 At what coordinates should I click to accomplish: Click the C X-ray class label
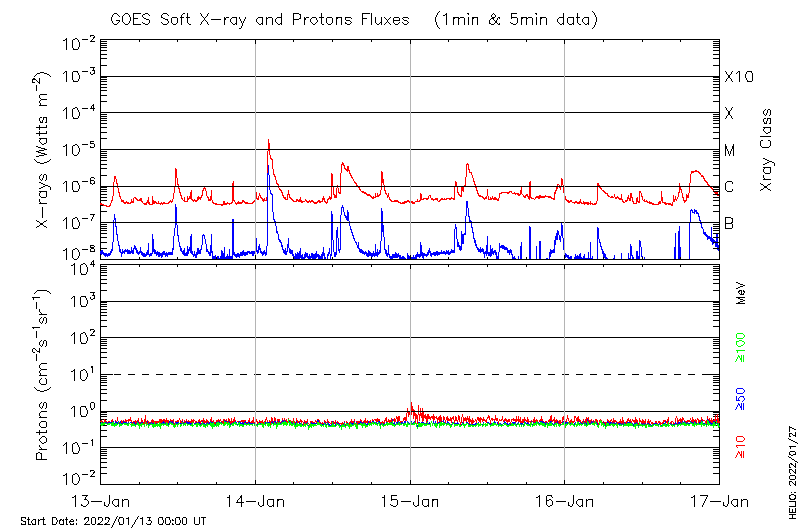click(730, 187)
